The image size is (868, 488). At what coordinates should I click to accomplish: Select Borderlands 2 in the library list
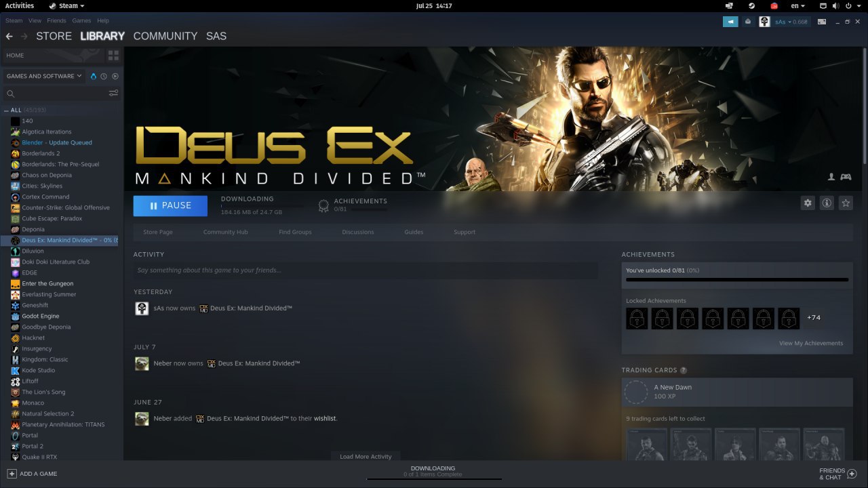(x=41, y=153)
